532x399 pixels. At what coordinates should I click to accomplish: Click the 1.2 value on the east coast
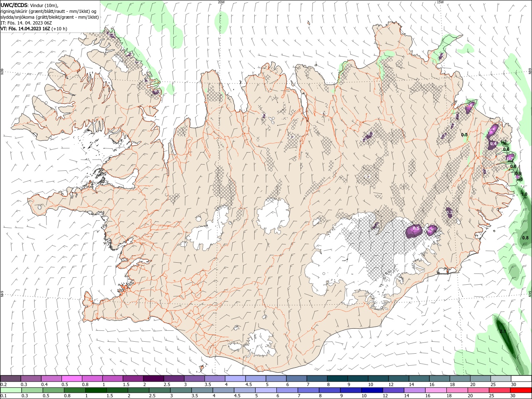point(503,142)
